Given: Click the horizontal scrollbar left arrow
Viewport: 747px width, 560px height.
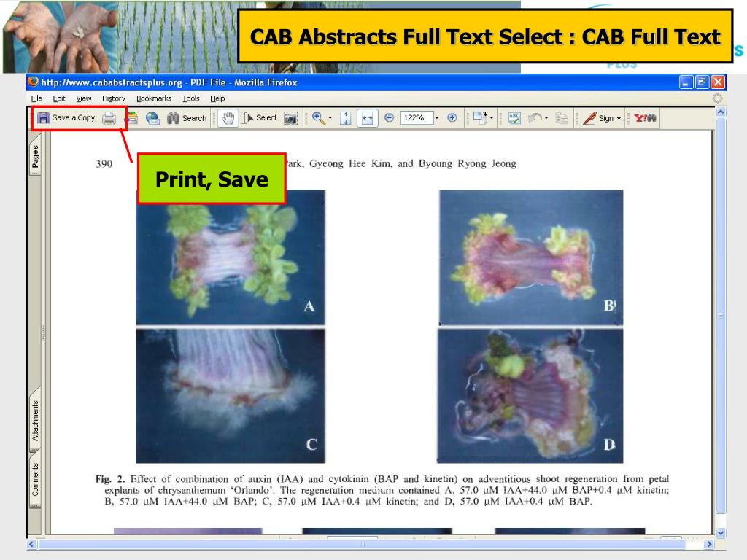Looking at the screenshot, I should (32, 544).
